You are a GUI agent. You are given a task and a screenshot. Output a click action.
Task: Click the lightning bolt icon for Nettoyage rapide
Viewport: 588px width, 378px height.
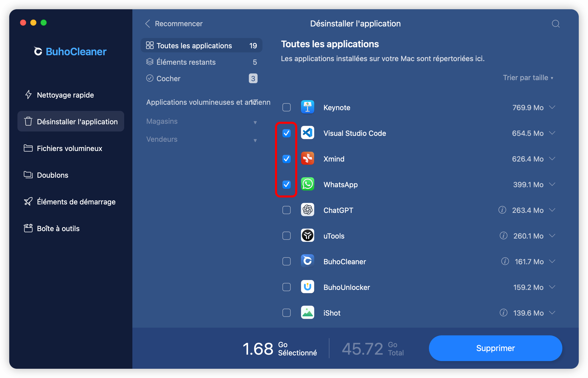pos(28,95)
